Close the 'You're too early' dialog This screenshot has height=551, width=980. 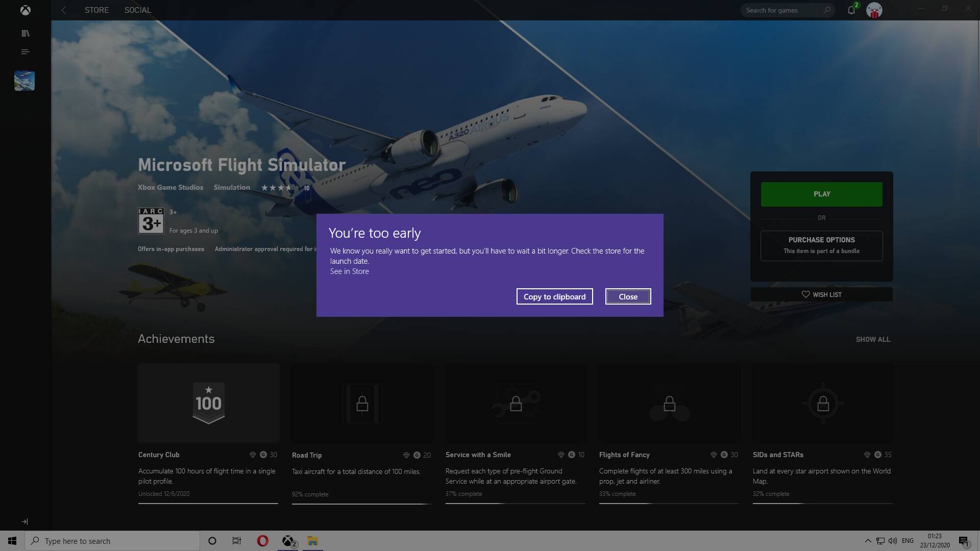pos(628,296)
